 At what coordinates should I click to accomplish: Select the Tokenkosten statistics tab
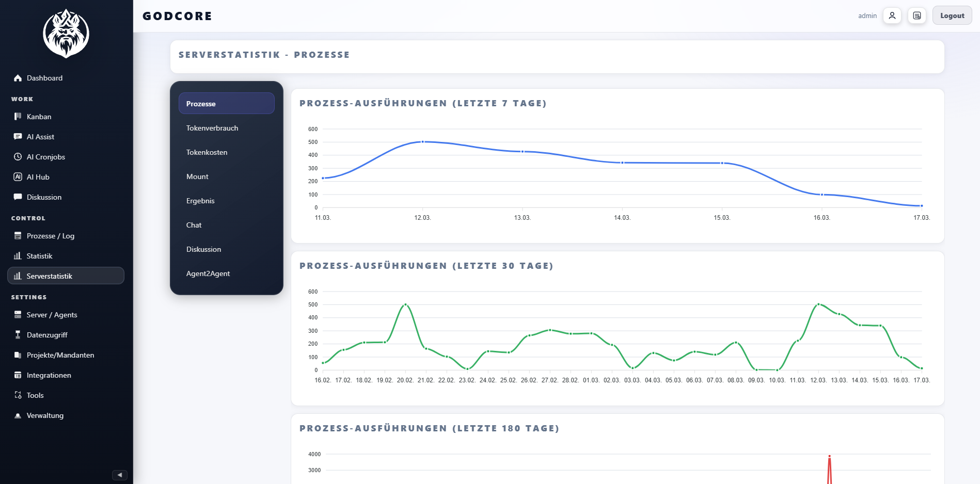[x=207, y=152]
